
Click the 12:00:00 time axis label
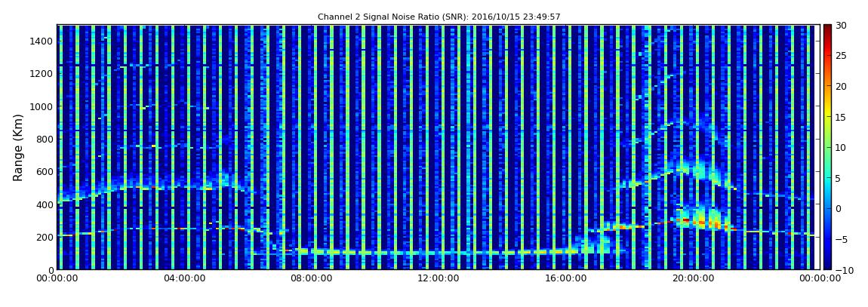[x=438, y=278]
